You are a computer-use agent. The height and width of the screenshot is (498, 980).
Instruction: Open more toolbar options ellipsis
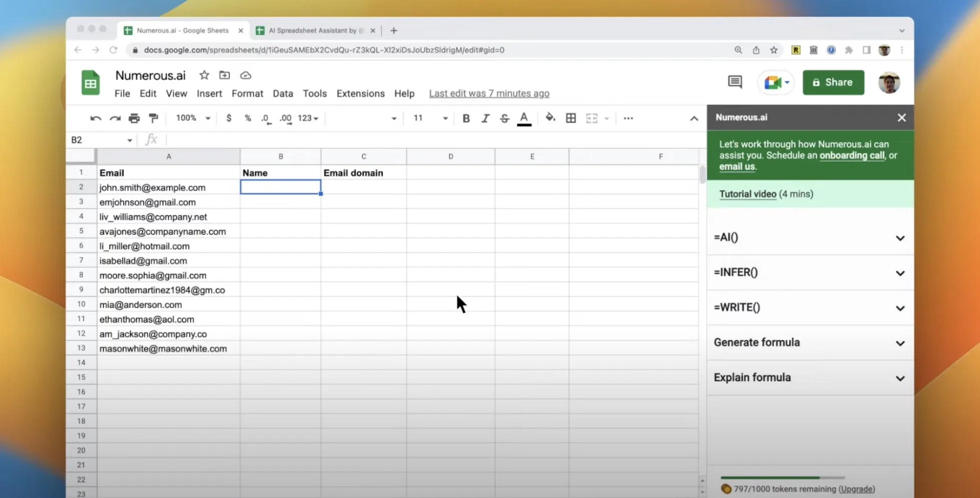[628, 118]
